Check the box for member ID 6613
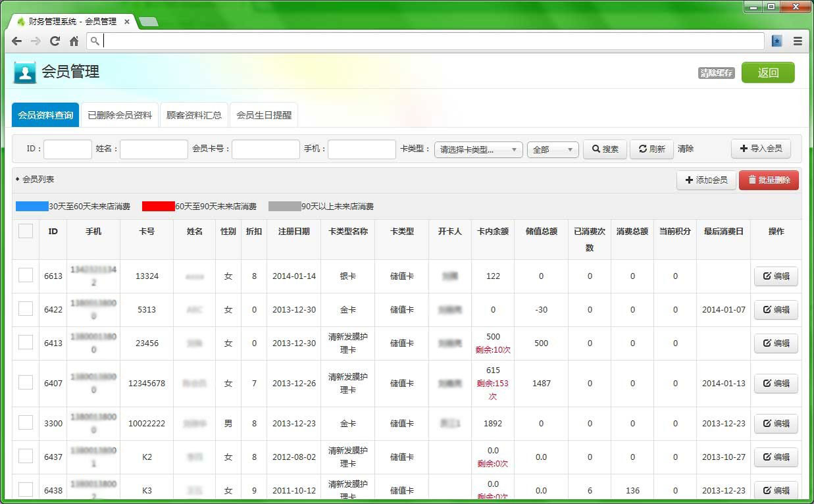The height and width of the screenshot is (504, 814). tap(26, 276)
